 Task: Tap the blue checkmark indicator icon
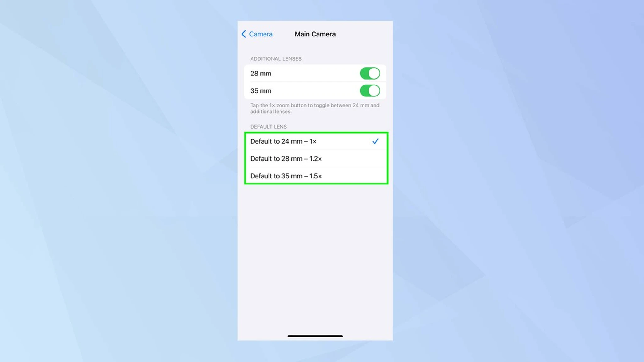pos(375,141)
